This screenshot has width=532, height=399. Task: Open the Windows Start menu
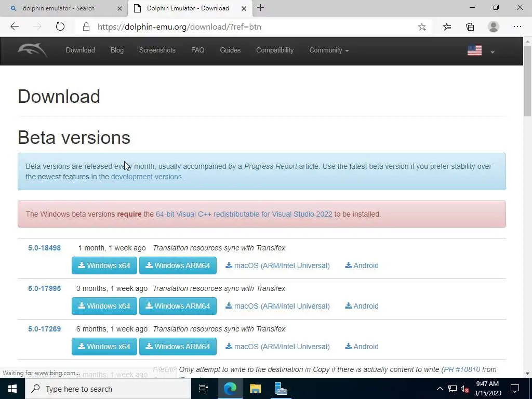coord(12,389)
